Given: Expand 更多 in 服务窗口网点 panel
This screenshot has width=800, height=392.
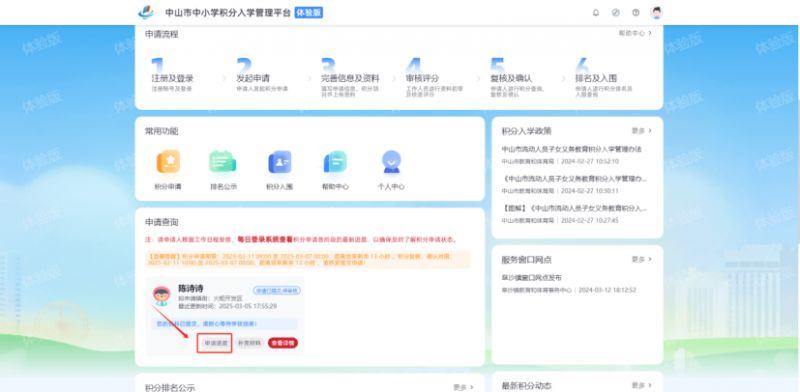Looking at the screenshot, I should 642,259.
